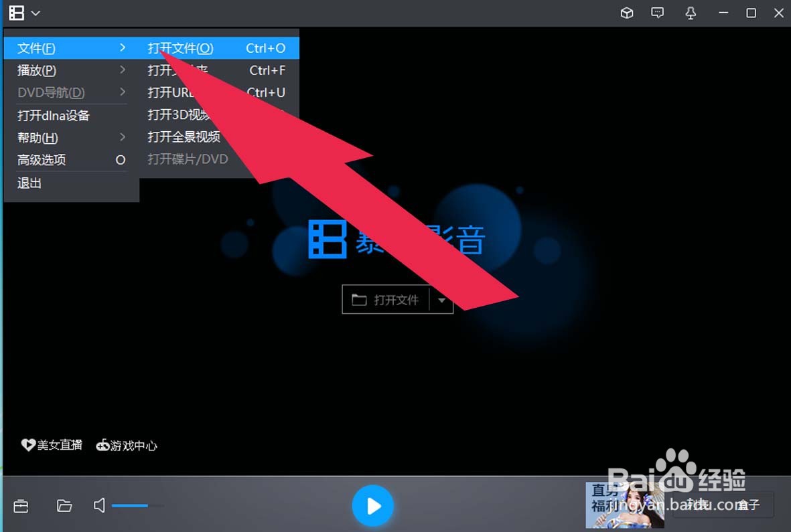Open the toolbox icon in bottom bar

click(21, 505)
